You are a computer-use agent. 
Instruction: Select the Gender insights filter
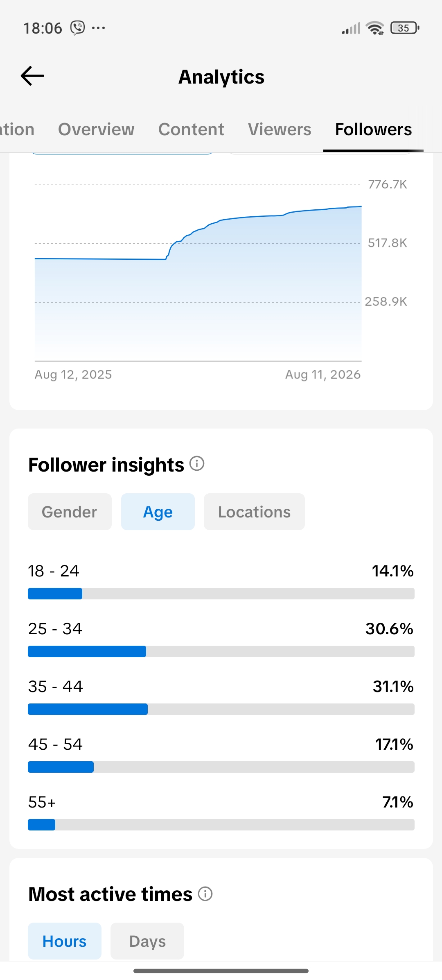(70, 512)
